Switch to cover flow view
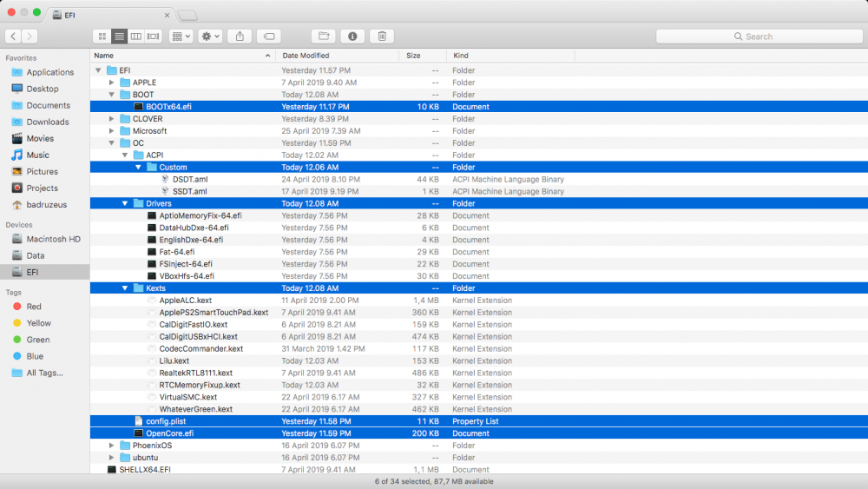The width and height of the screenshot is (868, 489). pos(154,36)
